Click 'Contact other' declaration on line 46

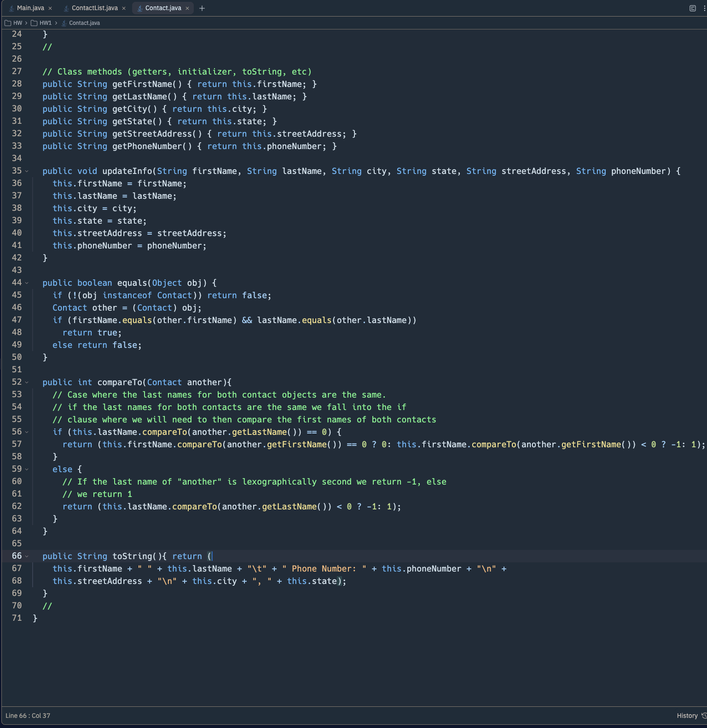85,308
